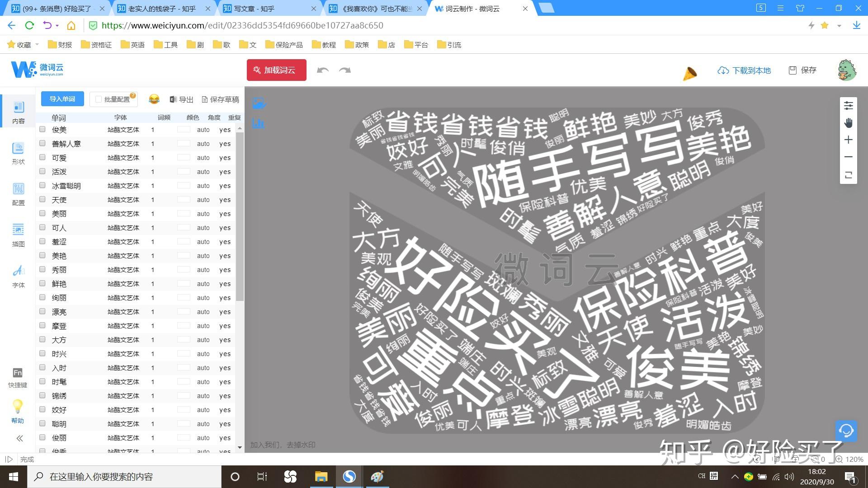The height and width of the screenshot is (488, 868).
Task: Click the undo arrow icon
Action: click(x=322, y=70)
